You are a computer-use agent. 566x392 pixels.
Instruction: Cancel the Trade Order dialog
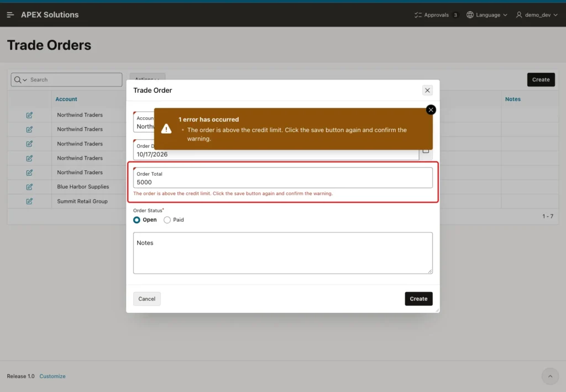click(x=146, y=299)
